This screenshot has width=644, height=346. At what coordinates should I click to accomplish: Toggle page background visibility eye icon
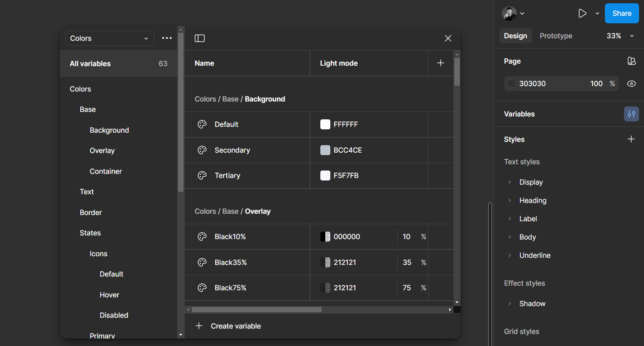(631, 84)
